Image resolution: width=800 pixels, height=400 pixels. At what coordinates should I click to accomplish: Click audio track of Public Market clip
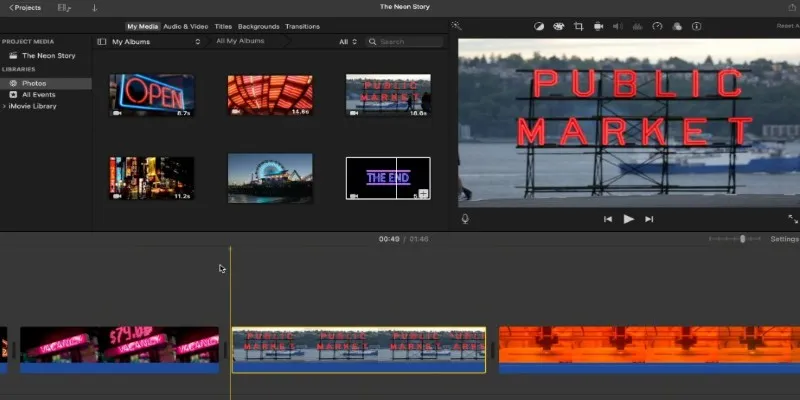(x=359, y=367)
